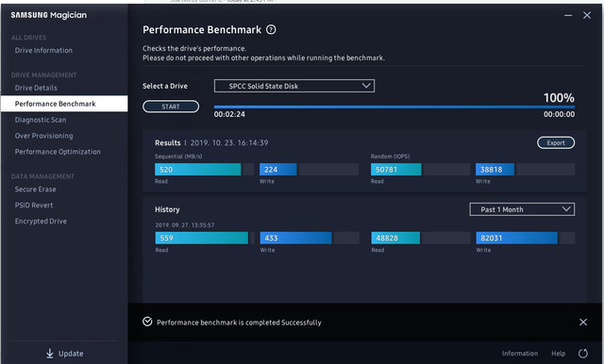Click the sequential read 520 result bar

click(204, 170)
